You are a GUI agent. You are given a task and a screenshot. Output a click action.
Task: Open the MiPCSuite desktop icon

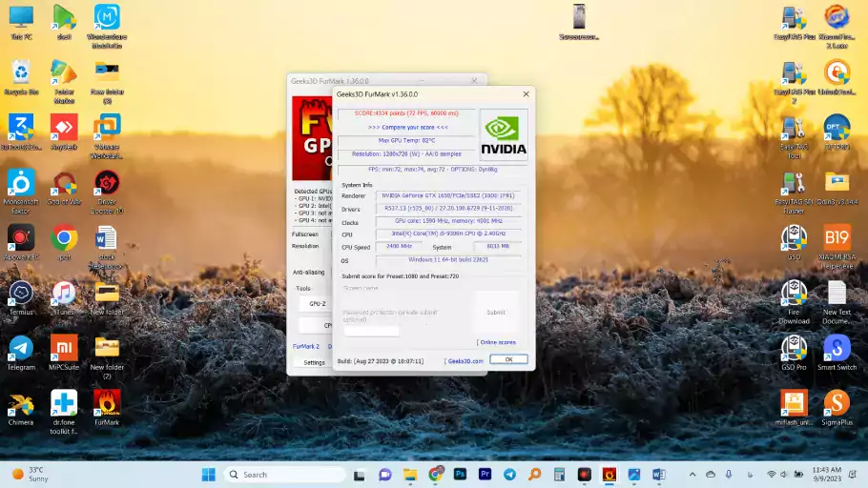pos(64,352)
